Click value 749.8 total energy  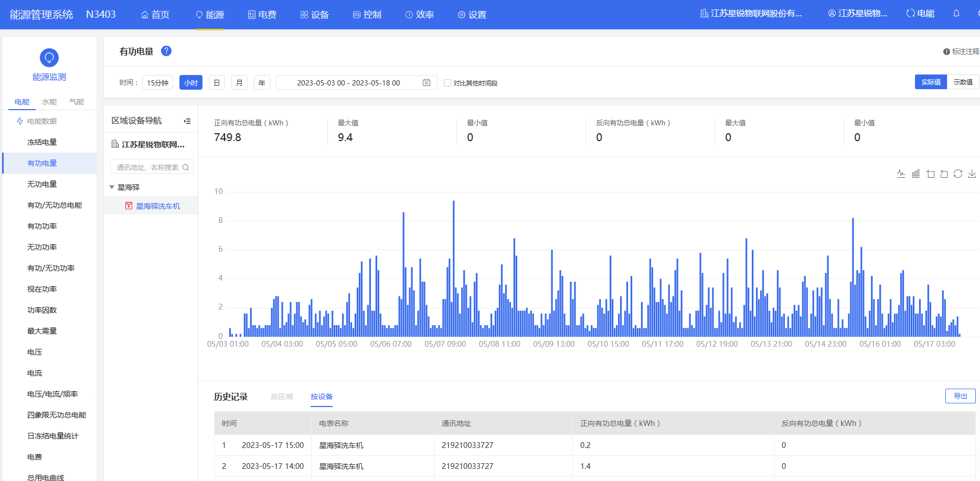228,137
